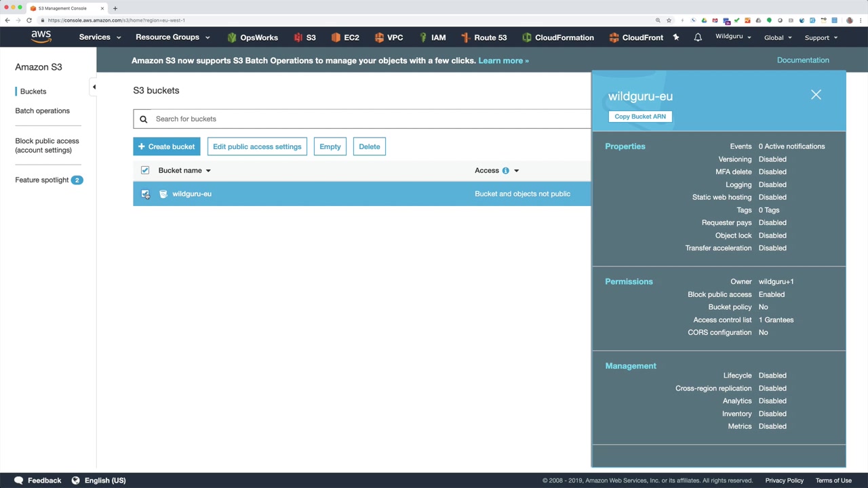
Task: Go back in browser history
Action: [x=7, y=20]
